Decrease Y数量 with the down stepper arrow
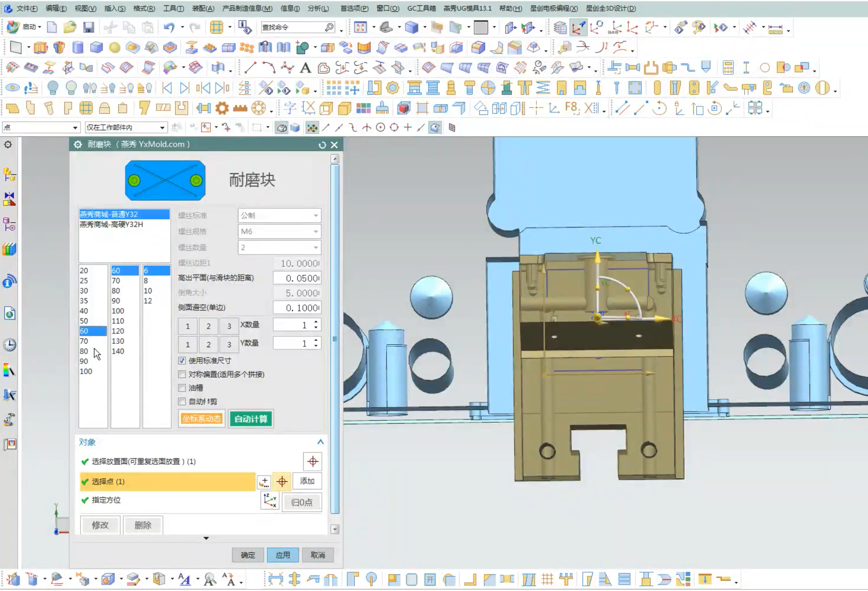The width and height of the screenshot is (868, 591). click(x=316, y=346)
